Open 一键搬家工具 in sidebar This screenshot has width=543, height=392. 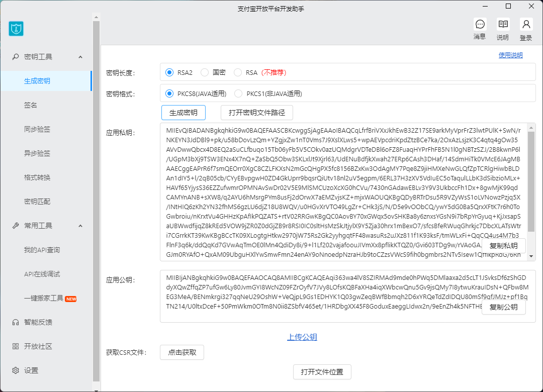point(46,298)
